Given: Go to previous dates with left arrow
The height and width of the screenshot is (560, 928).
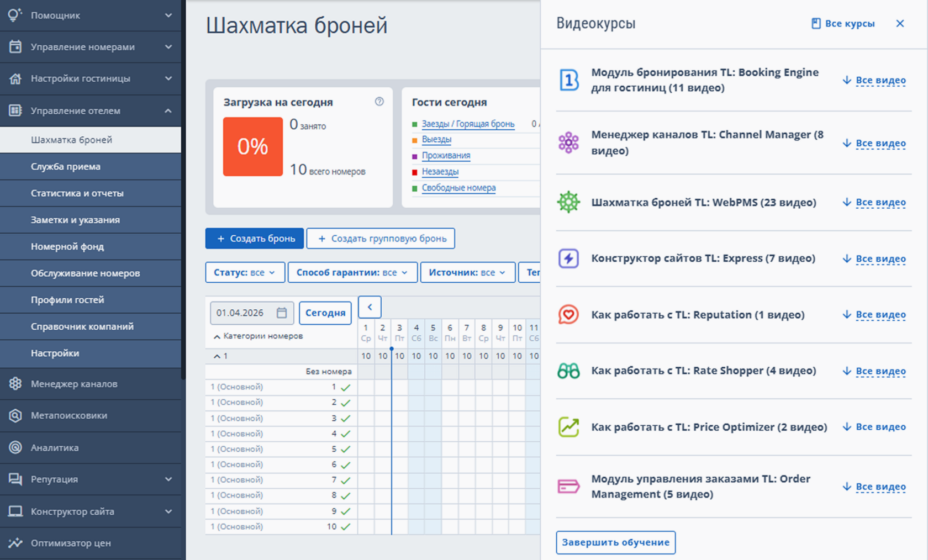Looking at the screenshot, I should tap(370, 307).
